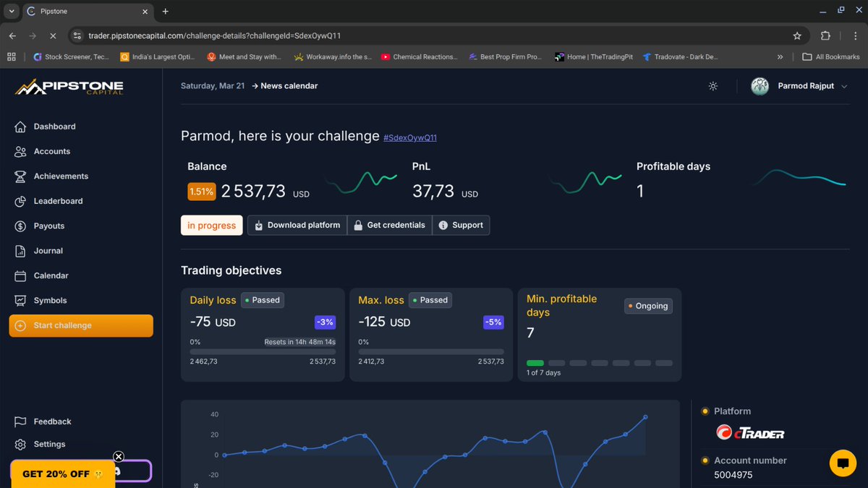This screenshot has height=488, width=868.
Task: Click the 1.51% balance badge
Action: click(202, 192)
